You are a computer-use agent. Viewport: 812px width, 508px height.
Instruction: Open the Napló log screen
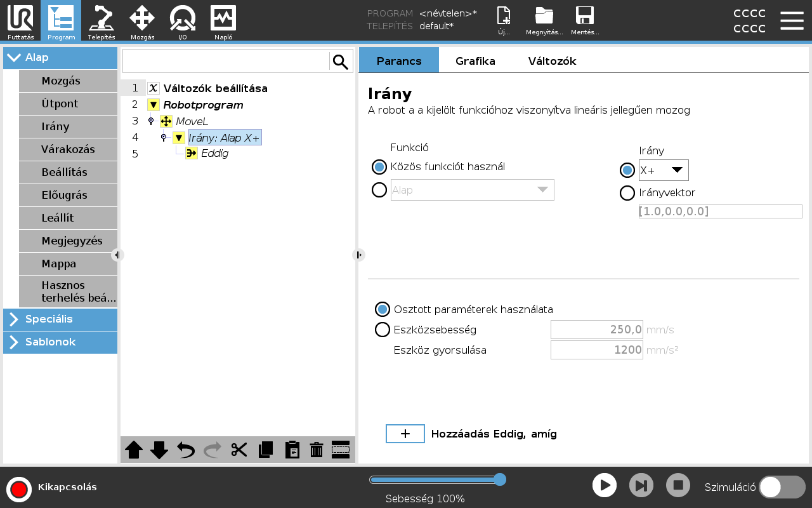(x=223, y=20)
